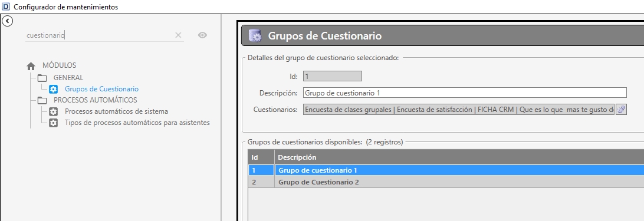Open Procesos automáticos de sistema

[x=116, y=111]
